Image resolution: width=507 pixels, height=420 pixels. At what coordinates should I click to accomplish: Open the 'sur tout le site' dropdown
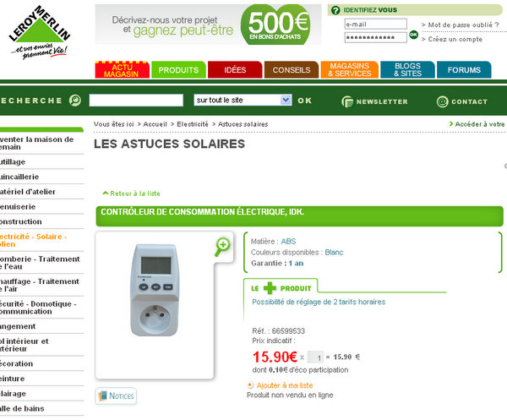click(x=243, y=100)
